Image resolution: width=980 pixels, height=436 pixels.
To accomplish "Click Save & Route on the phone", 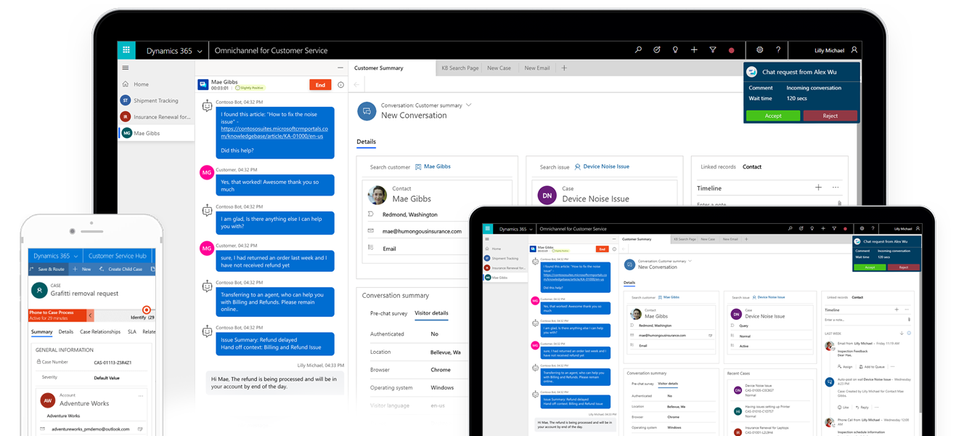I will [46, 269].
